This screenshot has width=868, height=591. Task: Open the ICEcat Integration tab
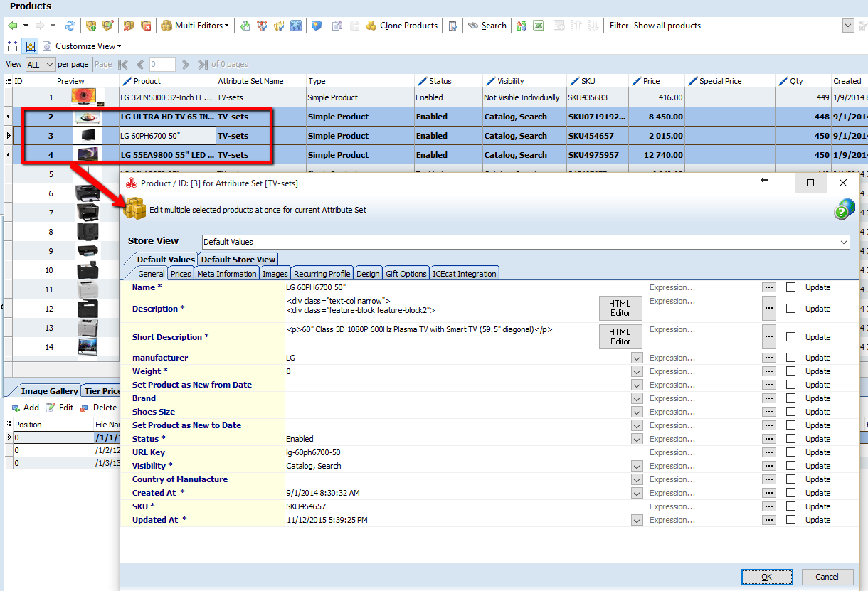coord(465,274)
